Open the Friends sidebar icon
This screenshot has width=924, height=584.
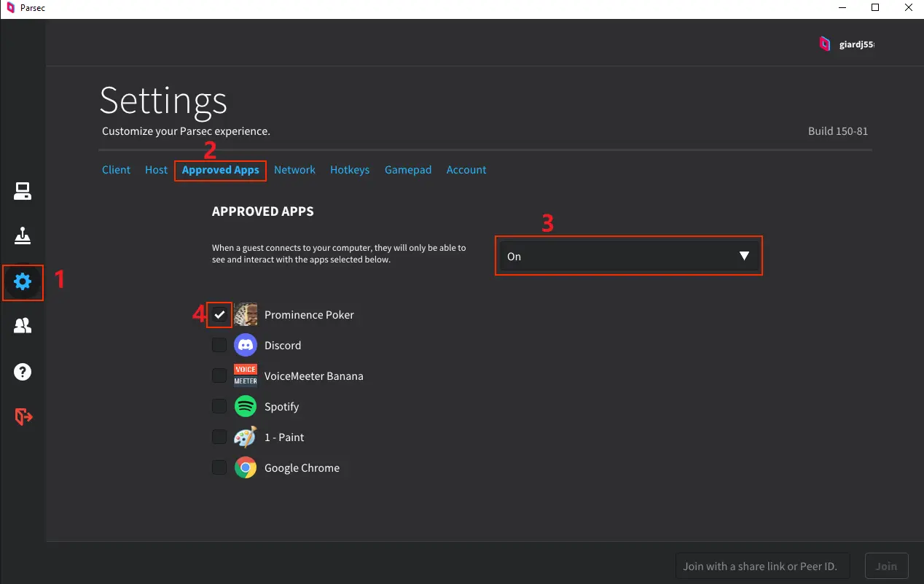coord(23,326)
